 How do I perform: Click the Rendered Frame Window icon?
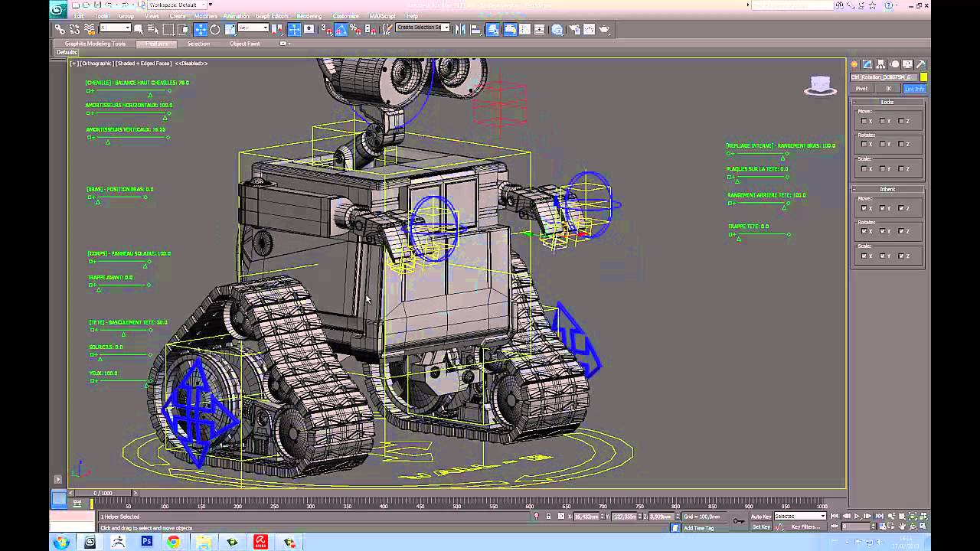point(589,29)
